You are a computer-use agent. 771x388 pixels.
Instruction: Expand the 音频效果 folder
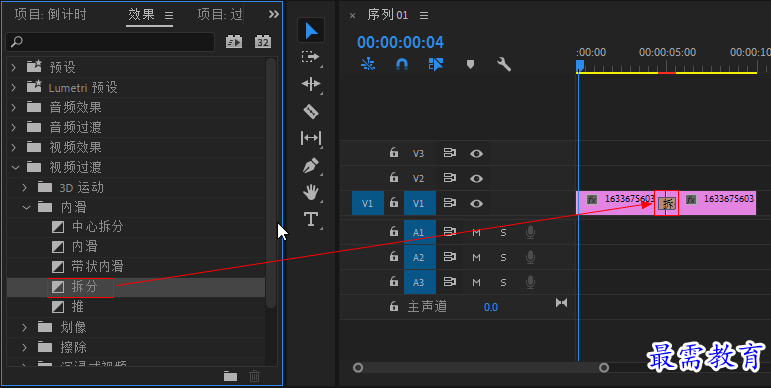coord(14,107)
